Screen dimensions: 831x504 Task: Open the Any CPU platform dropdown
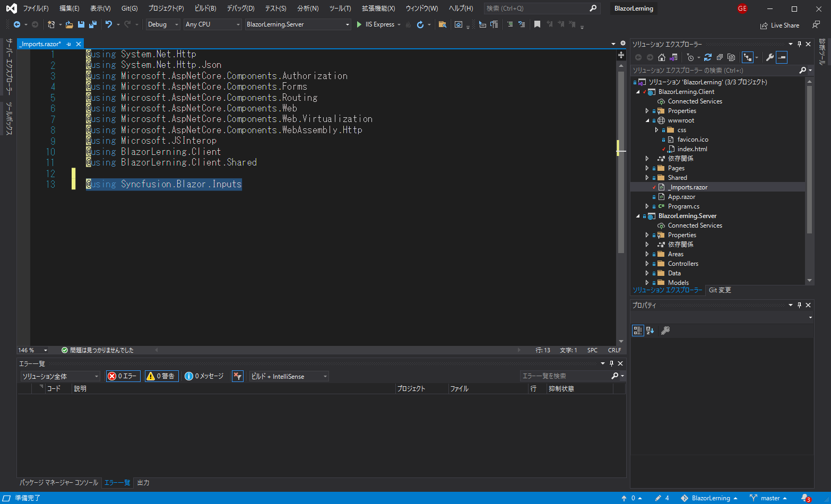point(213,24)
